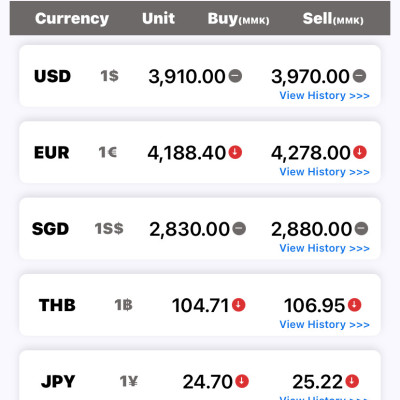Select the THB currency row label
The image size is (400, 400).
(57, 305)
